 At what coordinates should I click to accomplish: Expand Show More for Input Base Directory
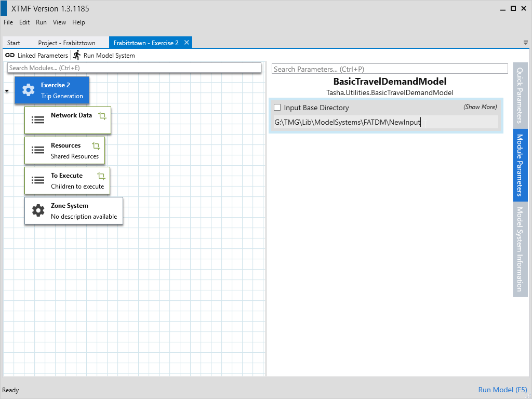point(480,107)
